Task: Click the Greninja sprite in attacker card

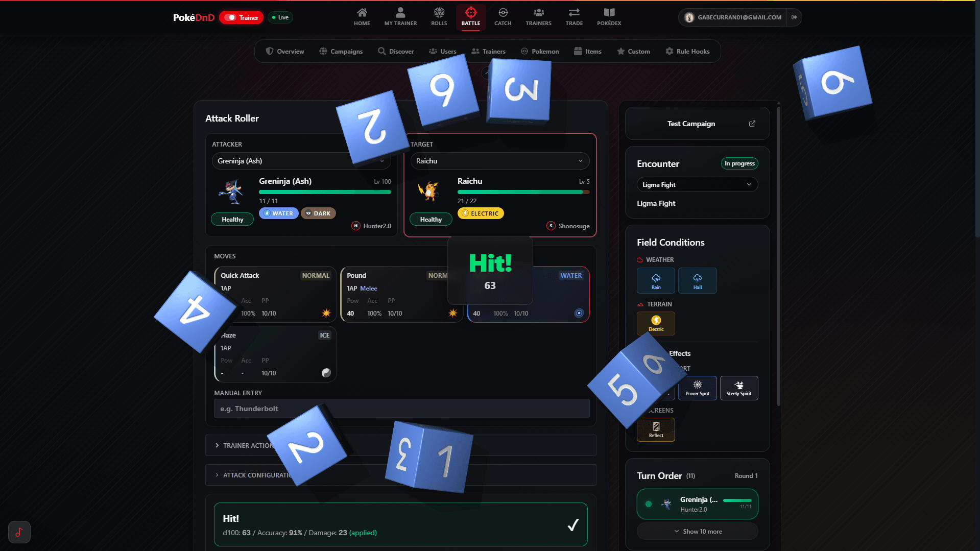Action: 231,192
